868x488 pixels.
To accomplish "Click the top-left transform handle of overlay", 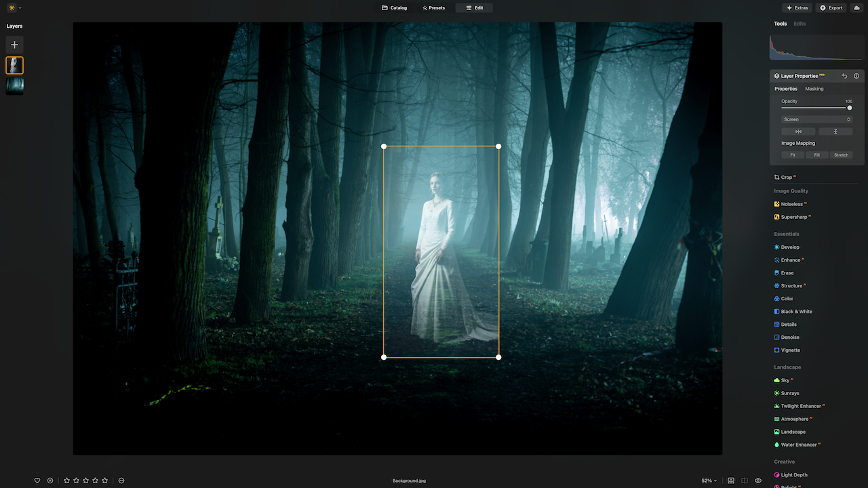I will click(x=384, y=146).
